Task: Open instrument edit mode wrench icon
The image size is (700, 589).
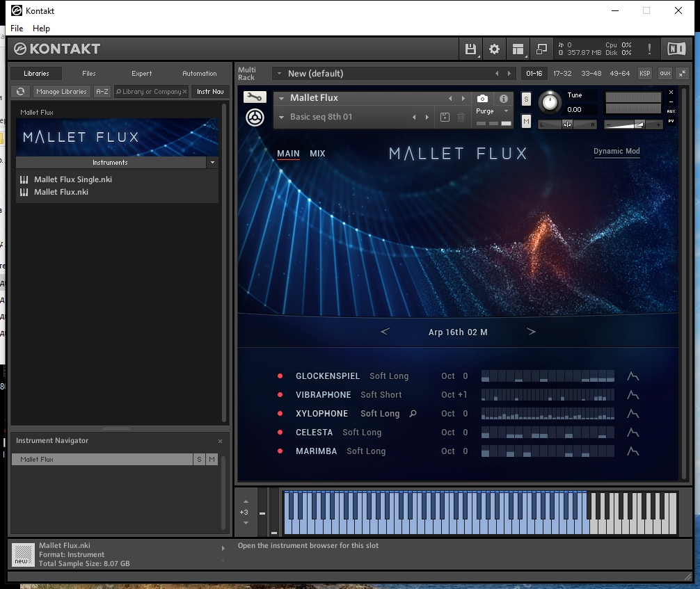Action: tap(255, 97)
